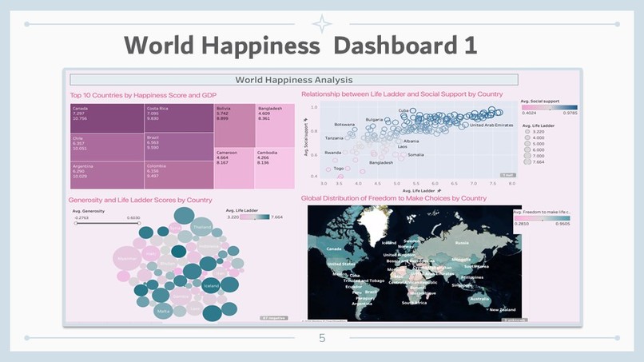Image resolution: width=644 pixels, height=362 pixels.
Task: Select the Cameroon treemap cell
Action: pos(234,169)
